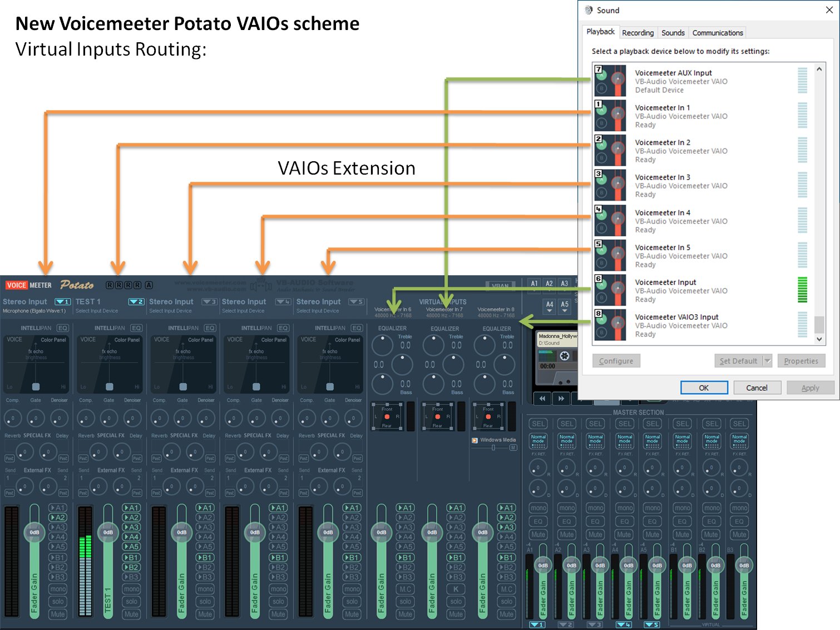
Task: Open EQ on hardware input strip 5
Action: coord(357,328)
